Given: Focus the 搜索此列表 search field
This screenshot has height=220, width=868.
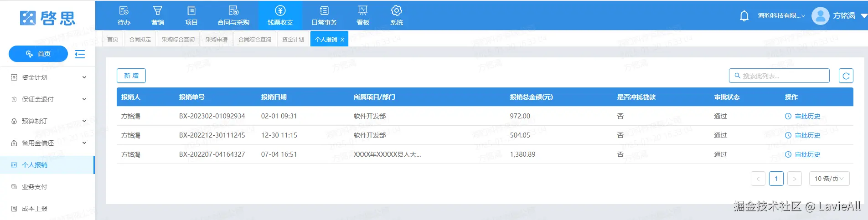Looking at the screenshot, I should 779,76.
